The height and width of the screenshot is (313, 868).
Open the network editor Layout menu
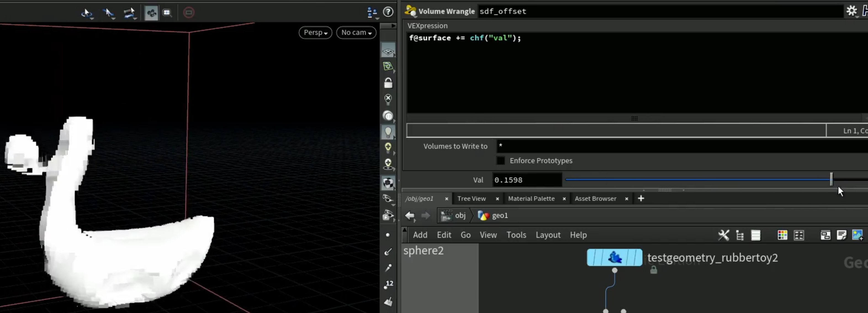pos(548,235)
